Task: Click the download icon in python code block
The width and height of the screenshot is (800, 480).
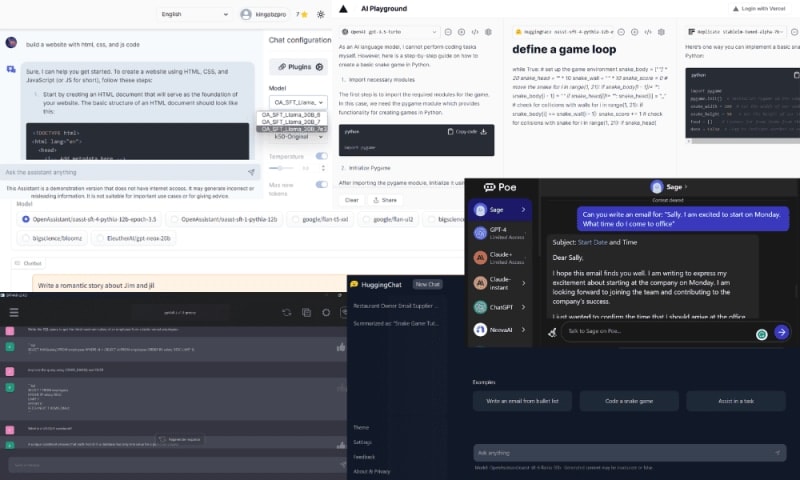Action: (x=485, y=131)
